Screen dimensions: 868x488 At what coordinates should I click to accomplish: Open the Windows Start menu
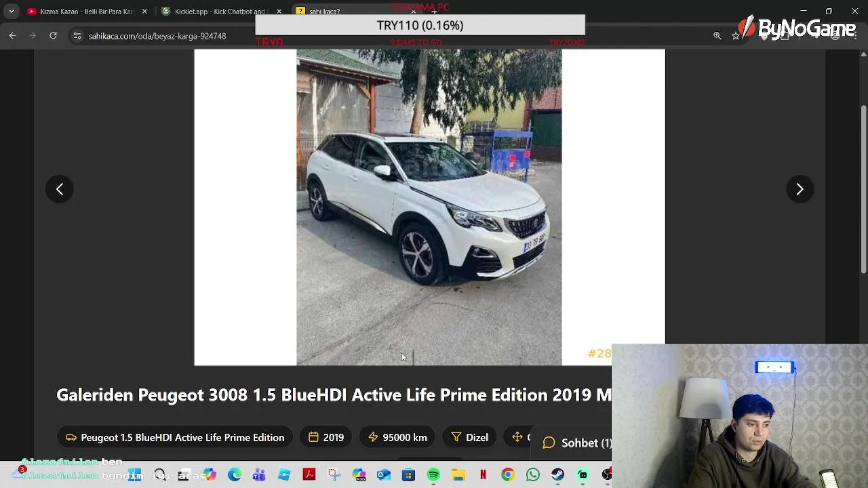135,475
